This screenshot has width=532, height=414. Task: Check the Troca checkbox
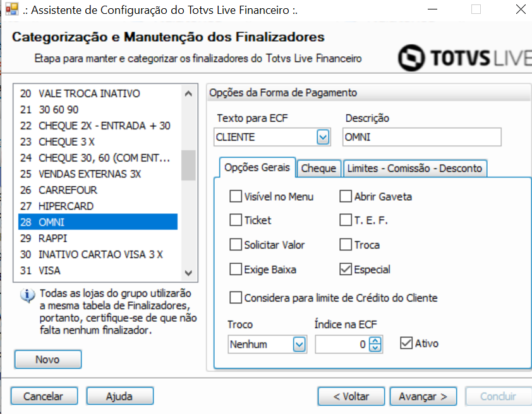[x=346, y=244]
